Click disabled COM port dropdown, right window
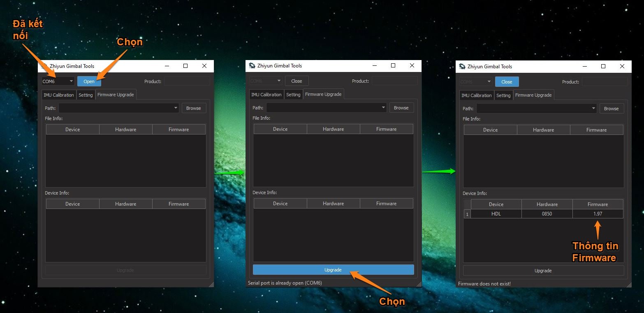The height and width of the screenshot is (313, 644). point(476,82)
